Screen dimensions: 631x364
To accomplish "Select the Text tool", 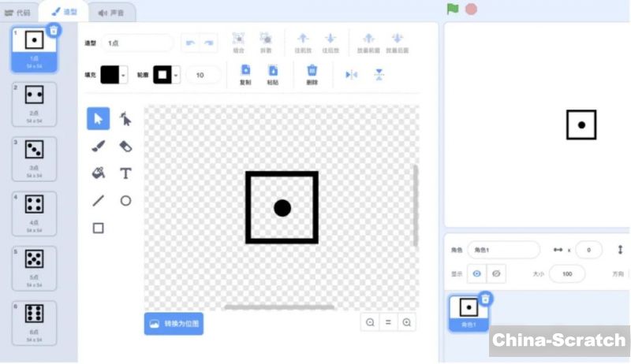I will point(125,173).
